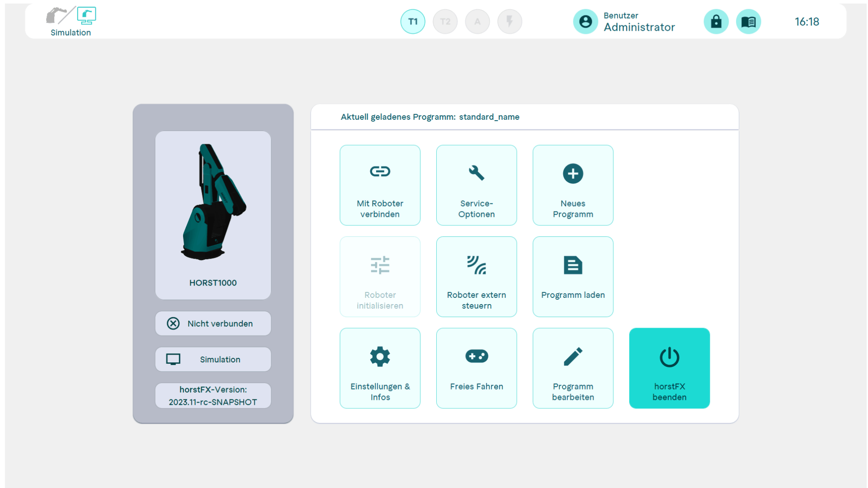The height and width of the screenshot is (488, 868).
Task: Open Mit Roboter verbinden tile
Action: (x=380, y=185)
